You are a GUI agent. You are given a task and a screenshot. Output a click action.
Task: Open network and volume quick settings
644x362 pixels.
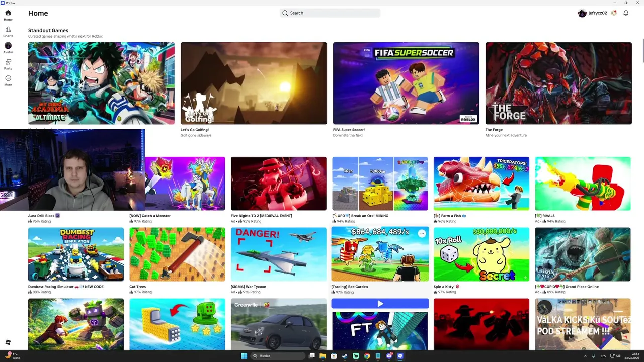615,356
